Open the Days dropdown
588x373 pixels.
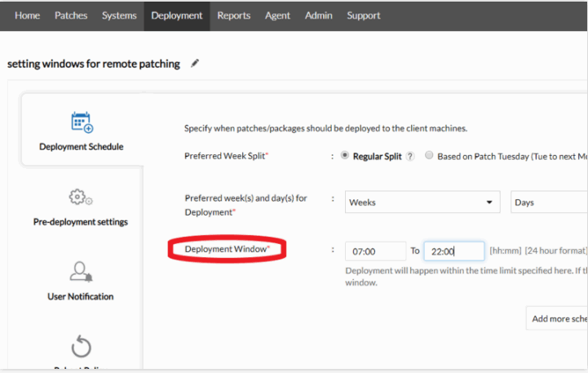(549, 202)
